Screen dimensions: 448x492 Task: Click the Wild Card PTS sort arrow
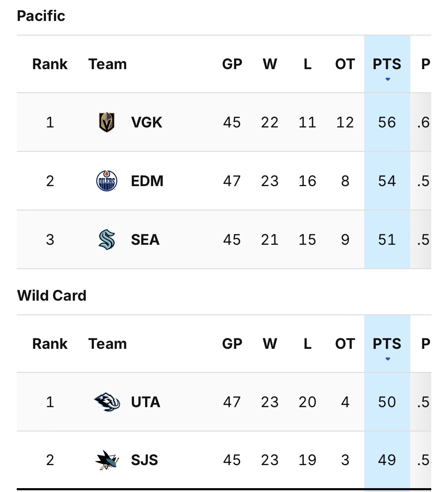click(x=387, y=359)
